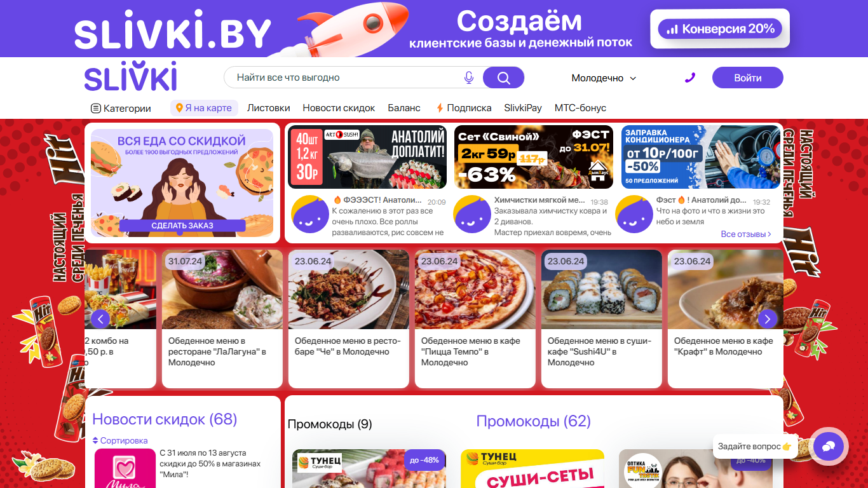This screenshot has width=868, height=488.
Task: Click the SLIVKI logo in header
Action: tap(131, 77)
